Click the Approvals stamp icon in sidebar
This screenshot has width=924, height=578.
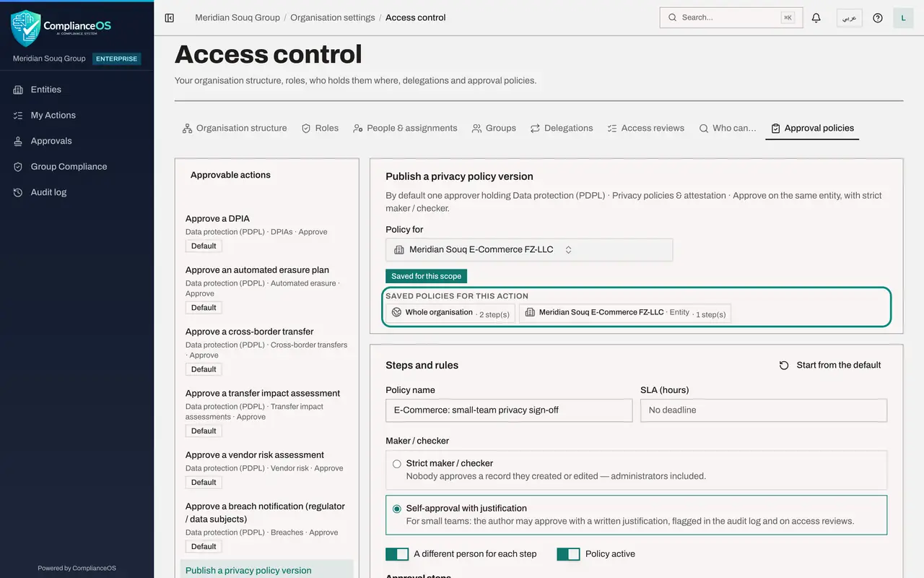pyautogui.click(x=18, y=141)
